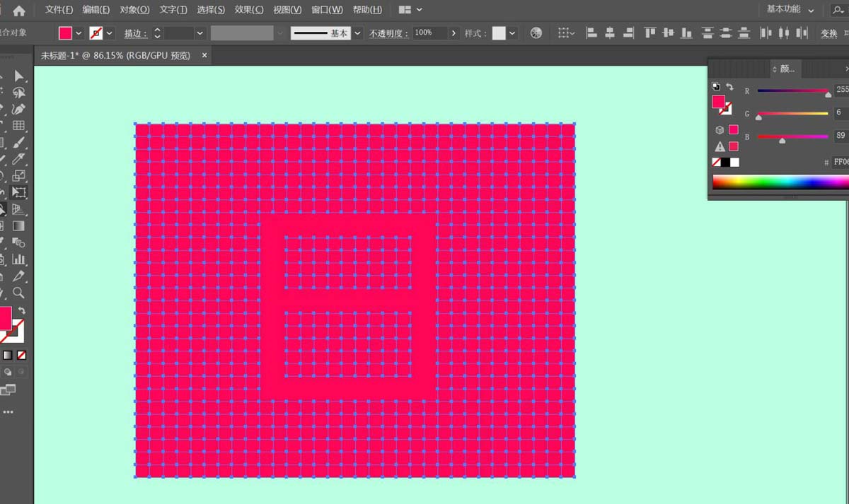849x504 pixels.
Task: Select the Zoom tool in the toolbar
Action: coord(18,293)
